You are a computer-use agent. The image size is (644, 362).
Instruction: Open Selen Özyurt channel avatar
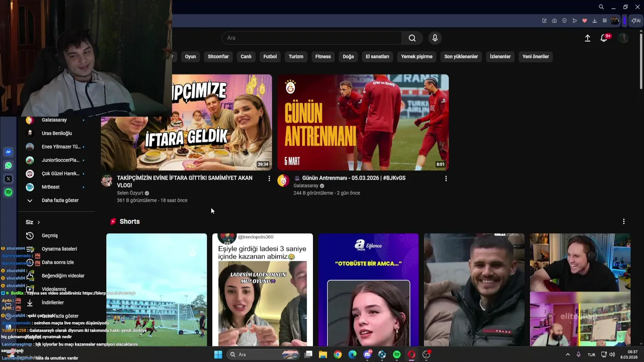pyautogui.click(x=107, y=181)
